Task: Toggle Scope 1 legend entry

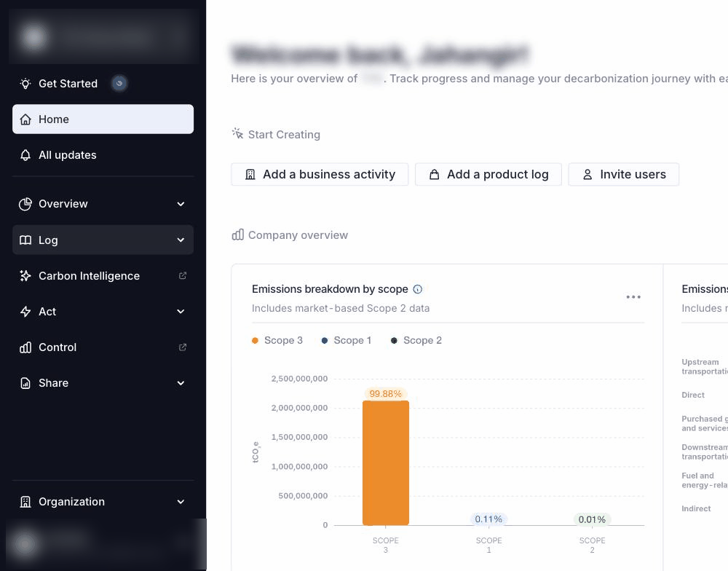Action: click(x=347, y=341)
